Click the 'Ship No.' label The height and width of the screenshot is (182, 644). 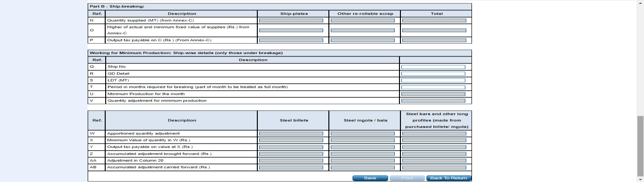click(x=117, y=67)
